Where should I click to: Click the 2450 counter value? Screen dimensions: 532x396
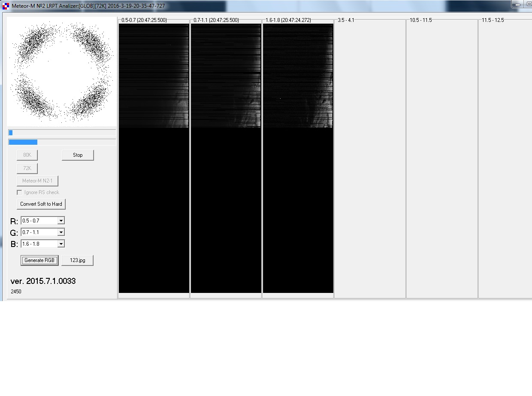[x=16, y=292]
